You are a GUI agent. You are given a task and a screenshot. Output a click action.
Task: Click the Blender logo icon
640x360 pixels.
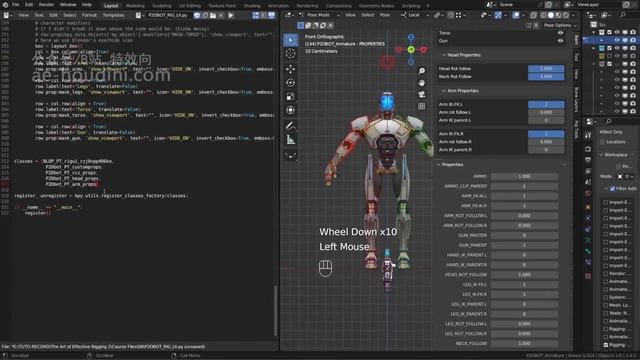coord(5,5)
